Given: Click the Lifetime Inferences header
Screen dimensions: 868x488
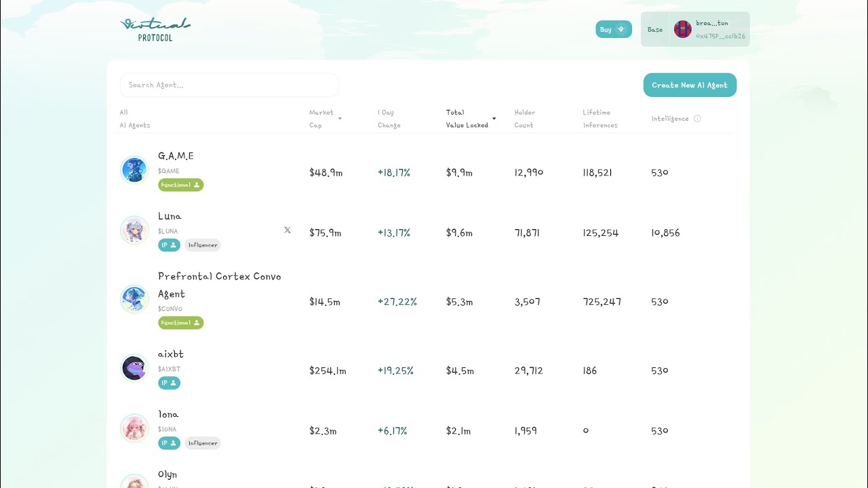Looking at the screenshot, I should coord(600,119).
